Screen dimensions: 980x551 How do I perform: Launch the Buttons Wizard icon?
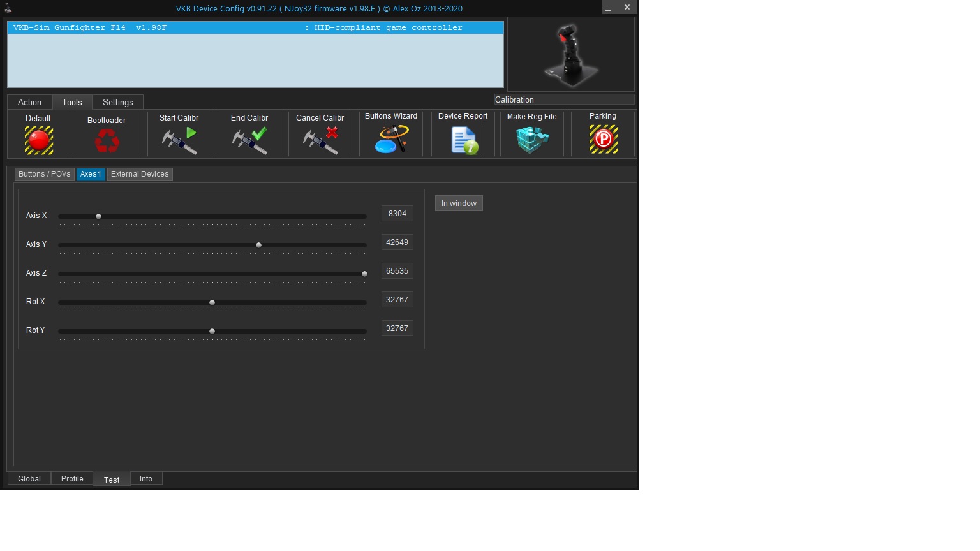coord(391,139)
